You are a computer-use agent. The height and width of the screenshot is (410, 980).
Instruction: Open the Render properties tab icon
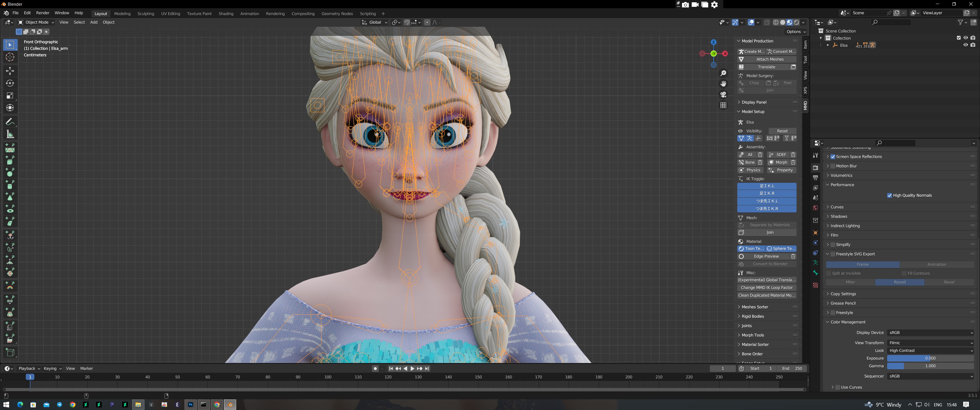click(815, 168)
